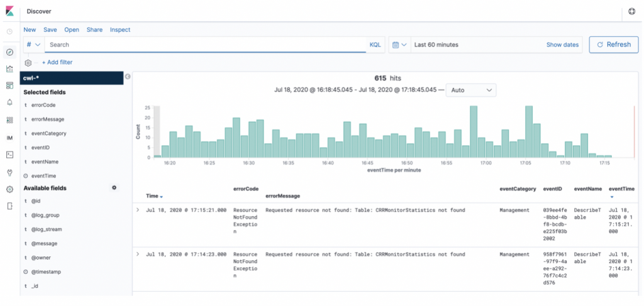644x306 pixels.
Task: Open the Auto interval dropdown
Action: pyautogui.click(x=470, y=90)
